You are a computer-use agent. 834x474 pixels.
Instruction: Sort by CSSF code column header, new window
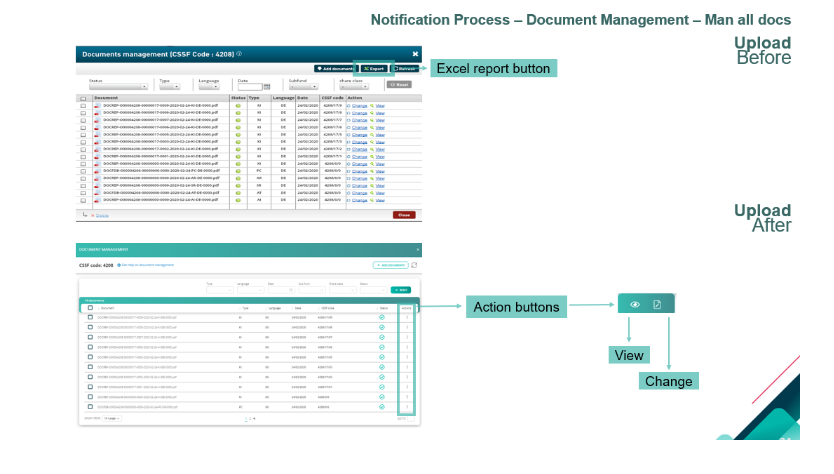[327, 308]
